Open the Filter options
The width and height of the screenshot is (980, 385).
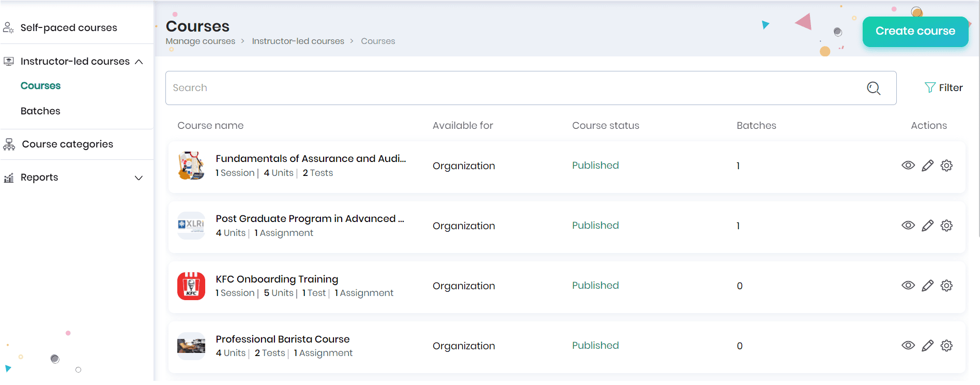944,88
